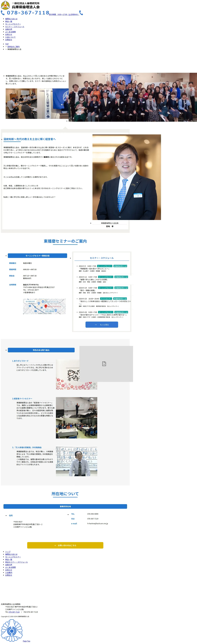Click the e-mail address h-harima@luck.ocn.ne.jp

click(98, 524)
